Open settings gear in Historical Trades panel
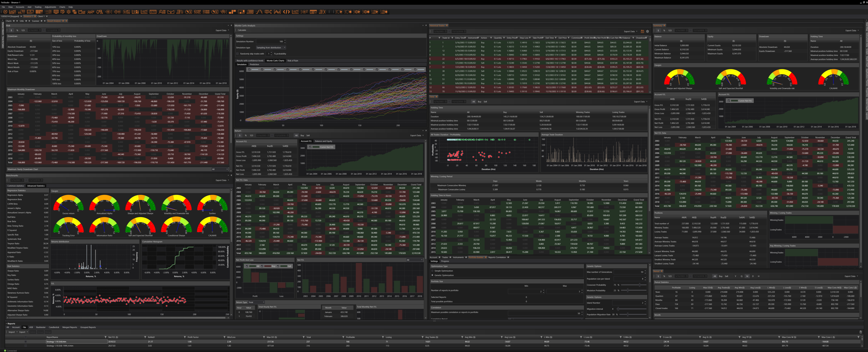Image resolution: width=868 pixels, height=352 pixels. click(x=648, y=31)
